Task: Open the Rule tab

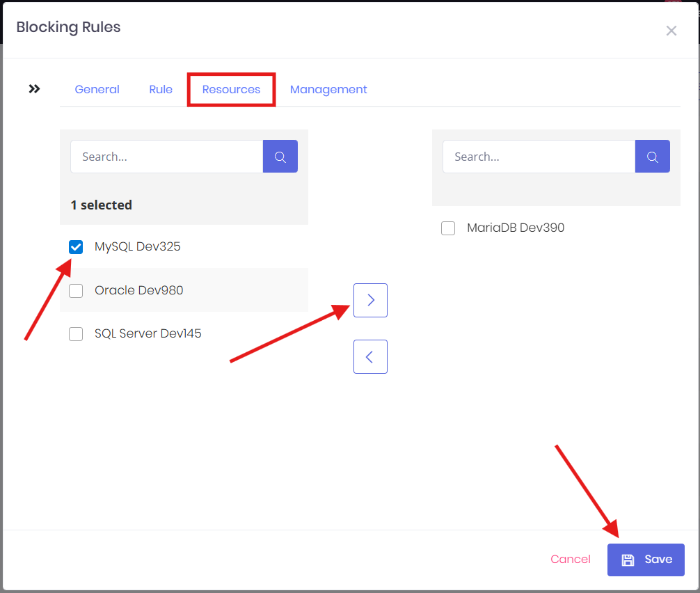Action: [161, 89]
